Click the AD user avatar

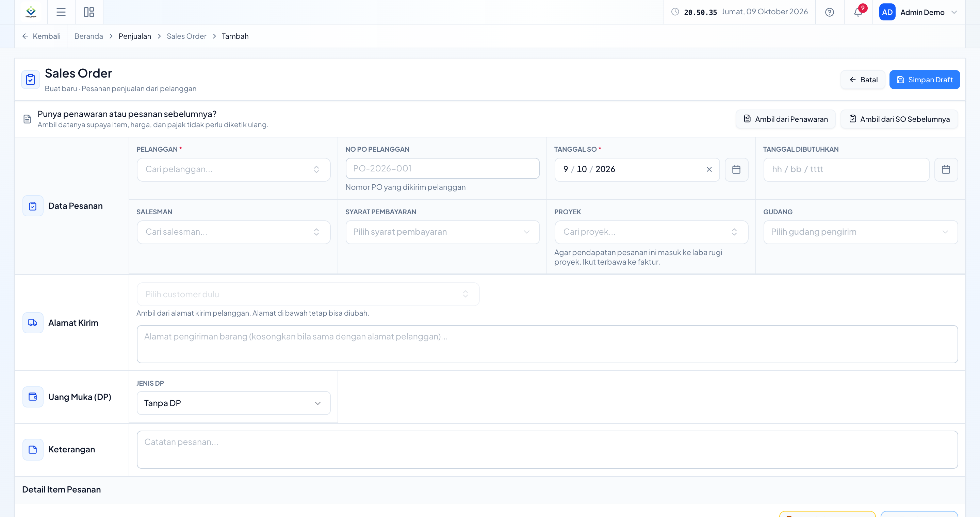pos(887,12)
